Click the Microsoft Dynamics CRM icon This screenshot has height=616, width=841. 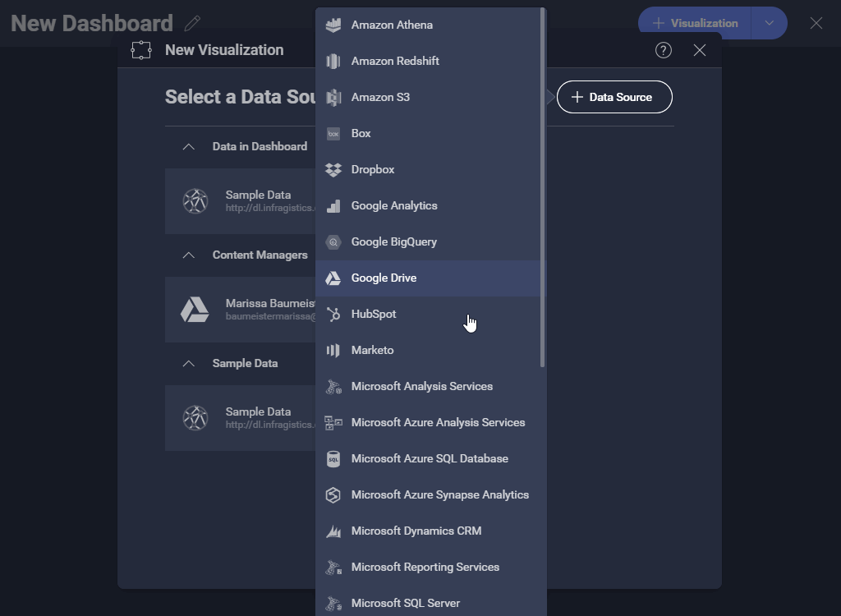coord(333,531)
